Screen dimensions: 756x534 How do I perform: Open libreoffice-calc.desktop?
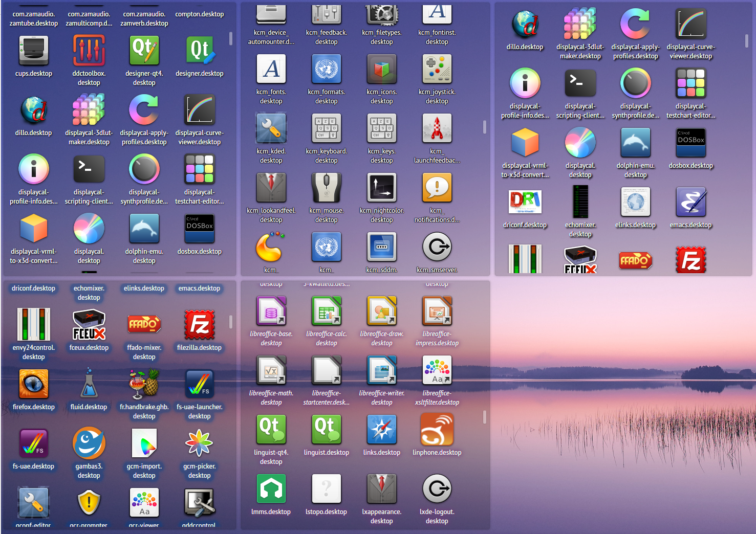click(x=327, y=311)
